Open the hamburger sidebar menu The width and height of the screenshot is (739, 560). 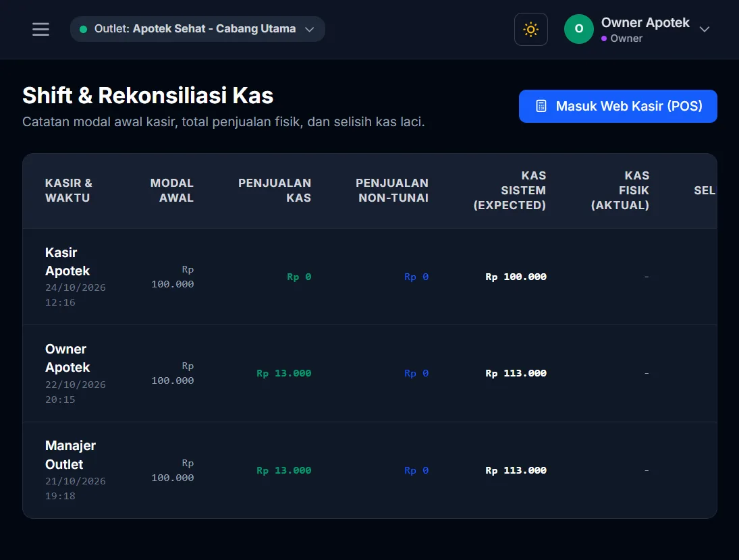40,29
